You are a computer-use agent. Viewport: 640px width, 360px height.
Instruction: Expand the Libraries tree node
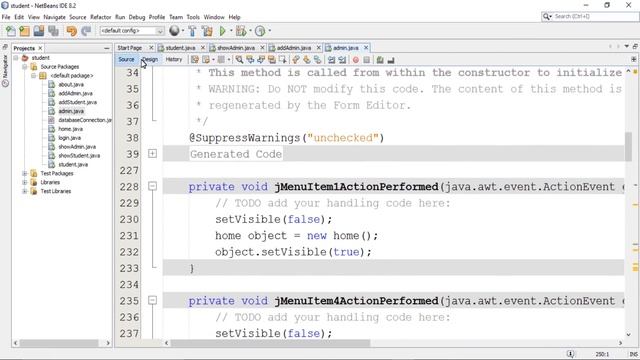click(x=25, y=182)
